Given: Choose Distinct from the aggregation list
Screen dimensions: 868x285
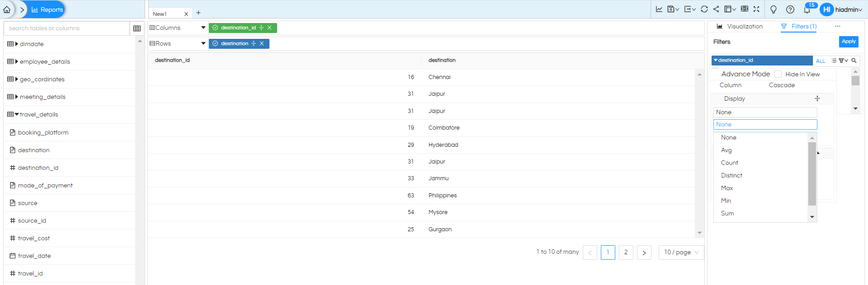Looking at the screenshot, I should click(x=731, y=175).
